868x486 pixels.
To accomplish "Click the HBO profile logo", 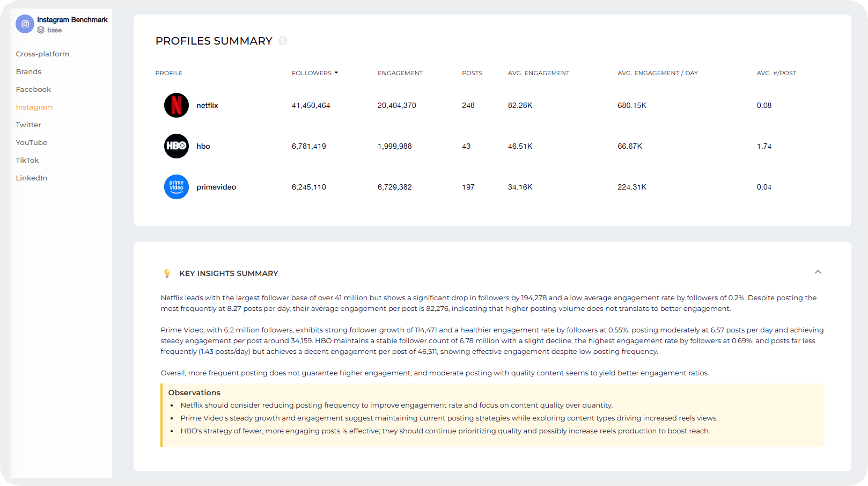I will 176,146.
